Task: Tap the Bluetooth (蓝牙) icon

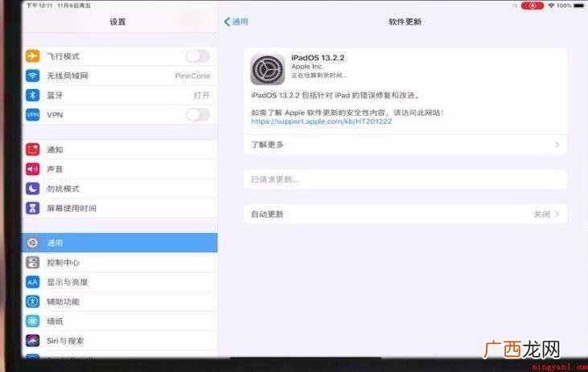Action: pos(33,95)
